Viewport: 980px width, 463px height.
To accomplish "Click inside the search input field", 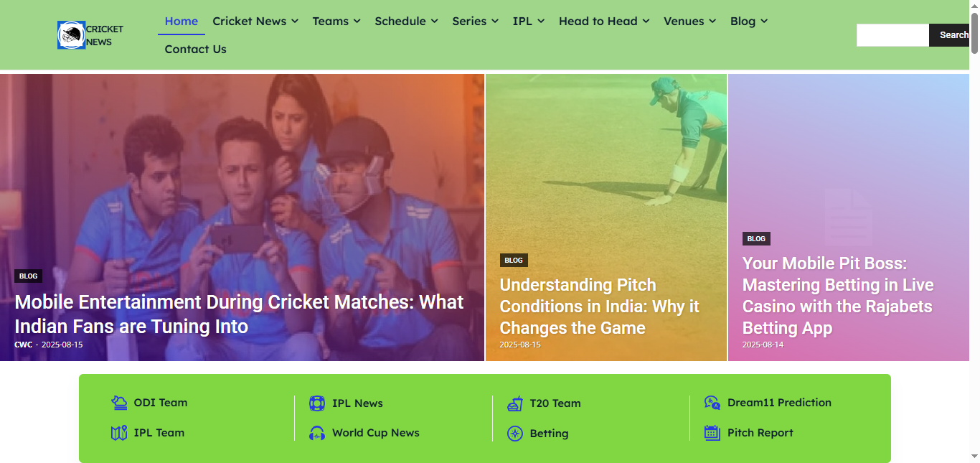I will coord(892,35).
